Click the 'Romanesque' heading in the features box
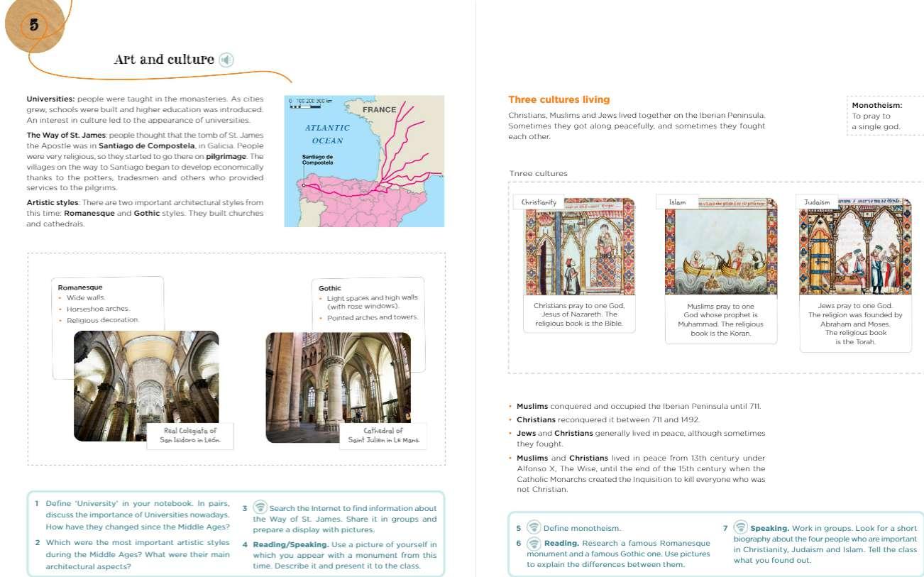This screenshot has height=577, width=924. (x=80, y=287)
